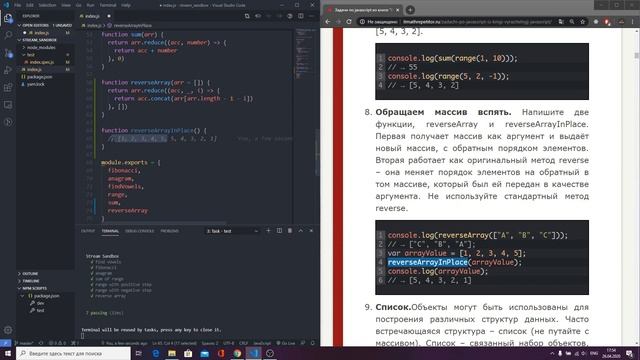Open the Run and Debug view
The height and width of the screenshot is (360, 640).
pos(8,70)
